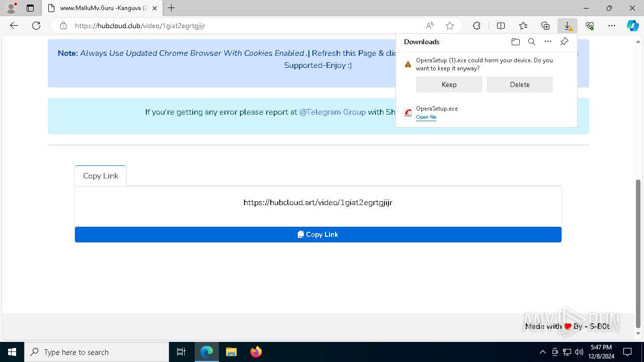
Task: Open the Collections icon
Action: (545, 26)
